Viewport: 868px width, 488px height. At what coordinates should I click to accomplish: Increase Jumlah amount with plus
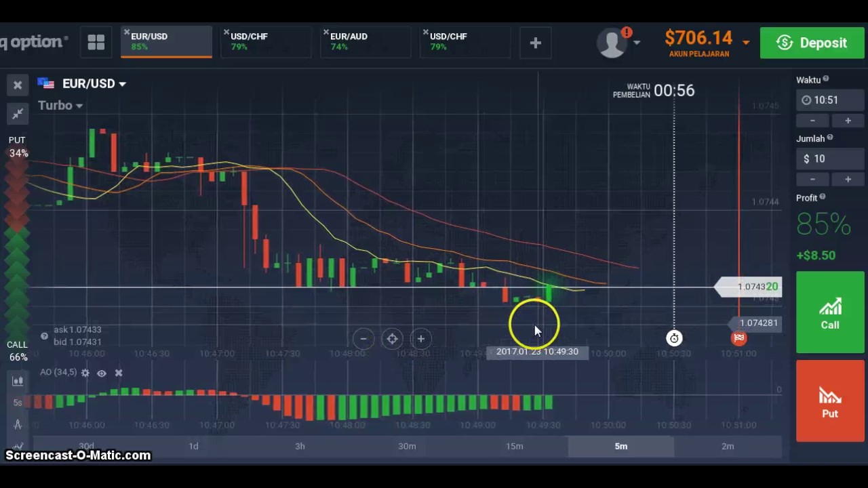coord(848,179)
